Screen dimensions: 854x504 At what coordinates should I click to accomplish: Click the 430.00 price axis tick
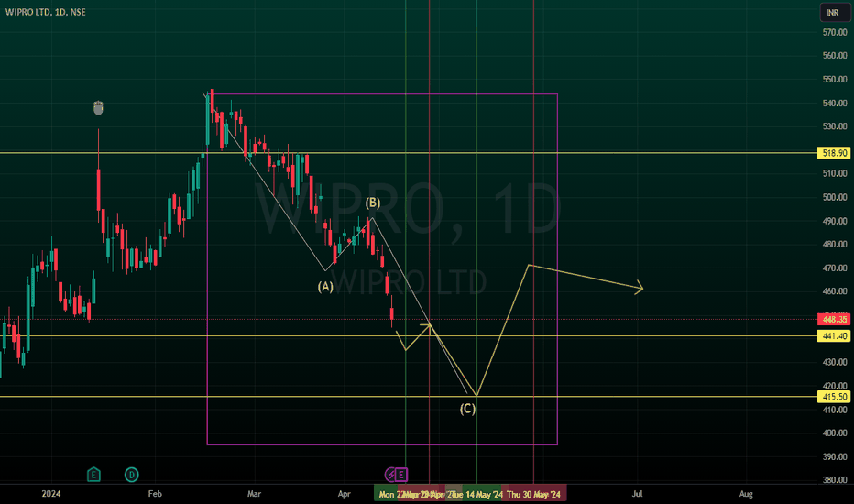point(835,362)
